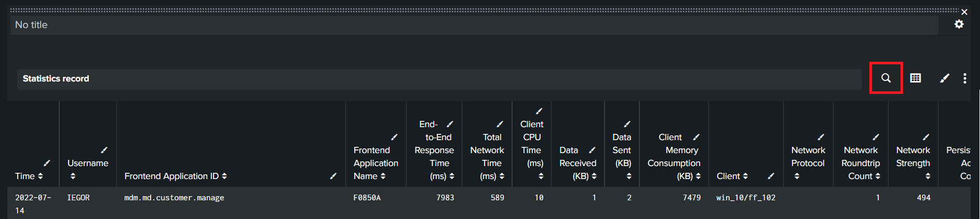Open dashboard settings gear icon

pos(959,24)
